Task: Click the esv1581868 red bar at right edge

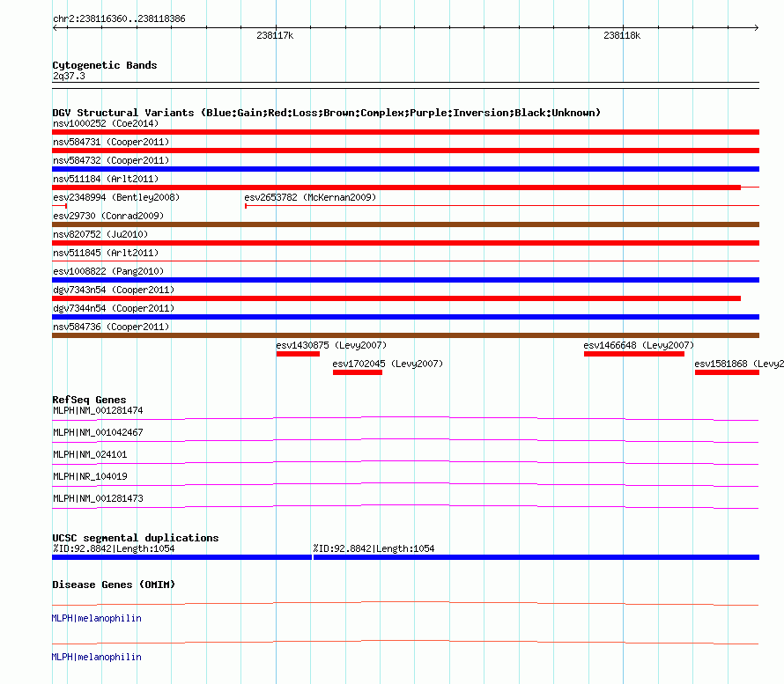Action: pos(727,372)
